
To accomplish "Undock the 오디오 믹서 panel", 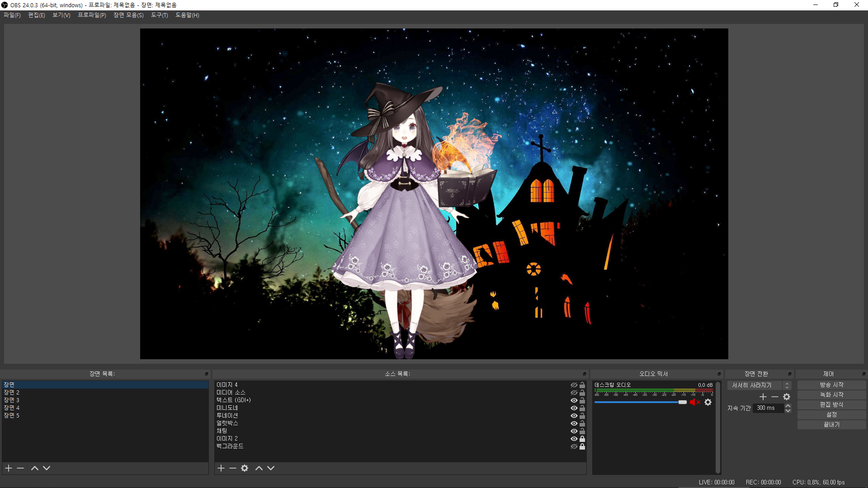I will tap(719, 374).
